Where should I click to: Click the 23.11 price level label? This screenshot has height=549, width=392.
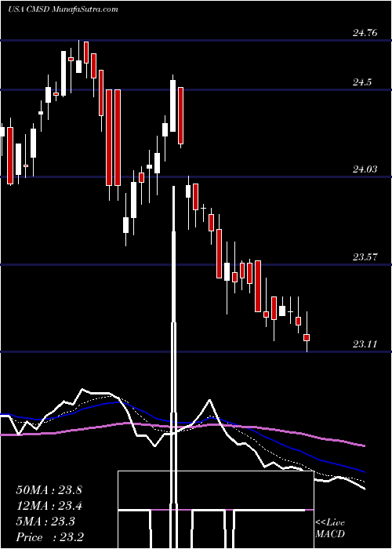[x=365, y=344]
